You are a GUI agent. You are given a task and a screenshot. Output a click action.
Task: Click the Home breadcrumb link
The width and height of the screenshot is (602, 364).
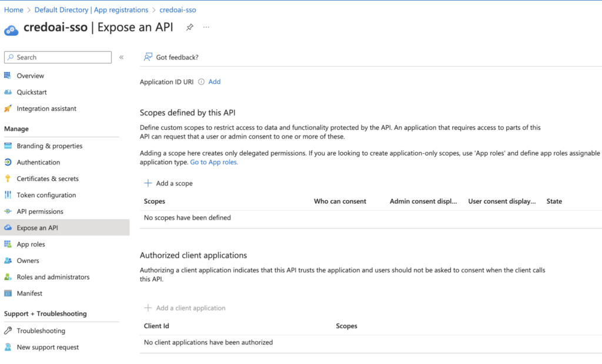click(14, 10)
